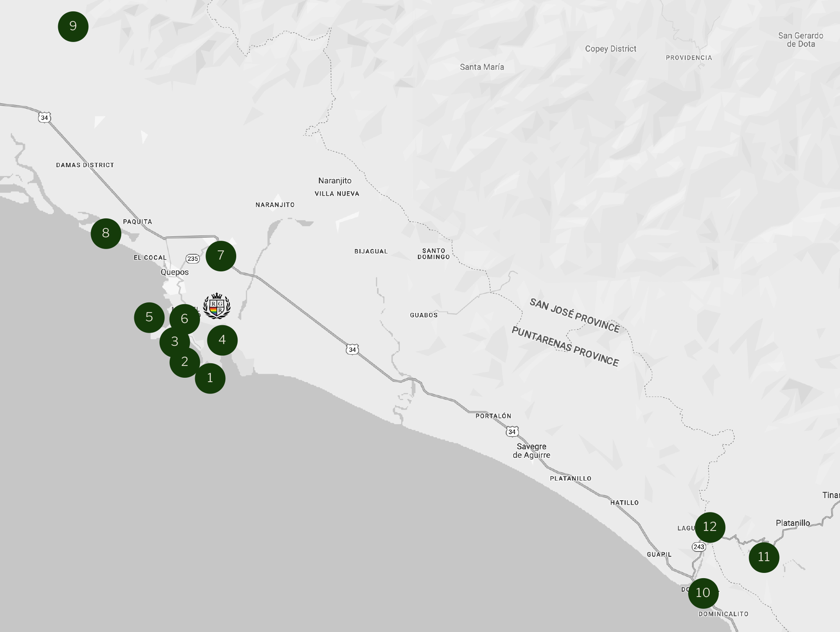Click the Santa María town label

482,67
